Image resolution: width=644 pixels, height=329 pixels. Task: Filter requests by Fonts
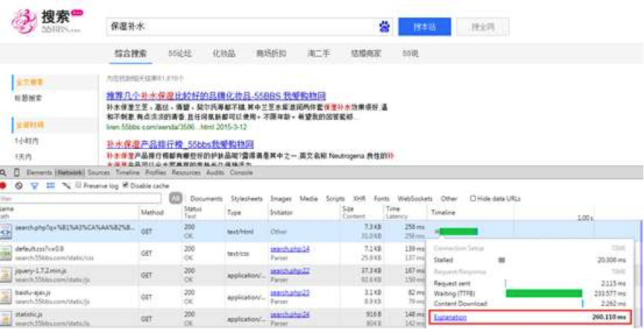coord(381,199)
